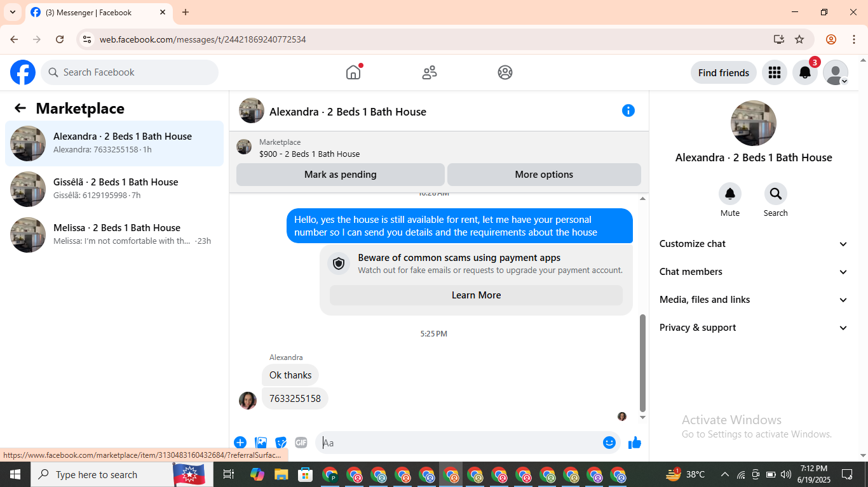This screenshot has height=487, width=868.
Task: Open Gissêlã 2 Beds 1 Bath House conversation
Action: coord(114,189)
